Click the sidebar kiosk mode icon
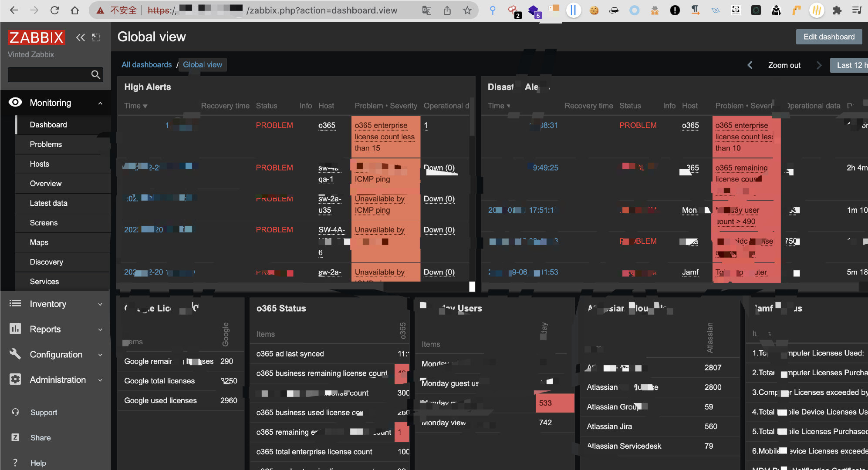 (x=96, y=37)
